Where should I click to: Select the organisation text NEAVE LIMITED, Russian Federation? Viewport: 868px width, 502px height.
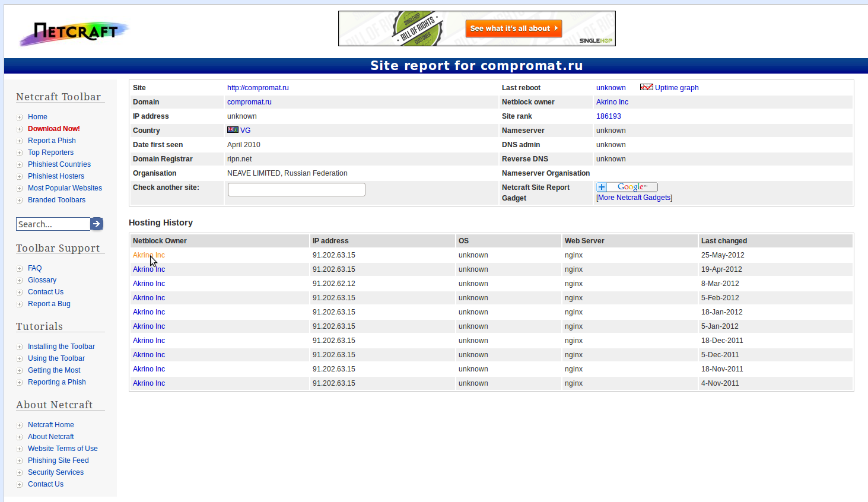(287, 173)
